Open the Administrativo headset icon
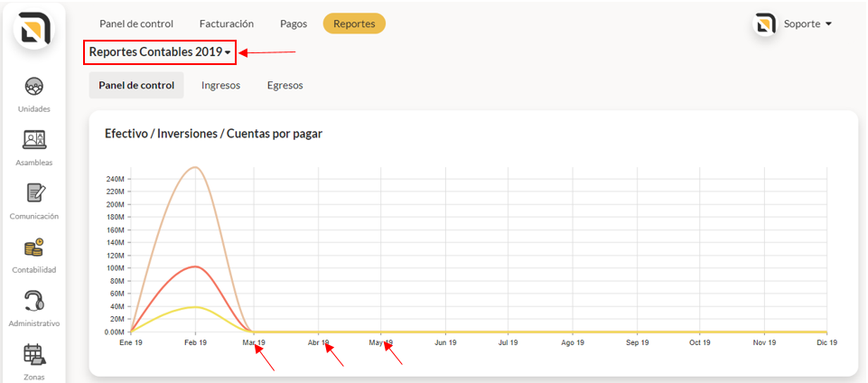The height and width of the screenshot is (383, 868). coord(34,301)
